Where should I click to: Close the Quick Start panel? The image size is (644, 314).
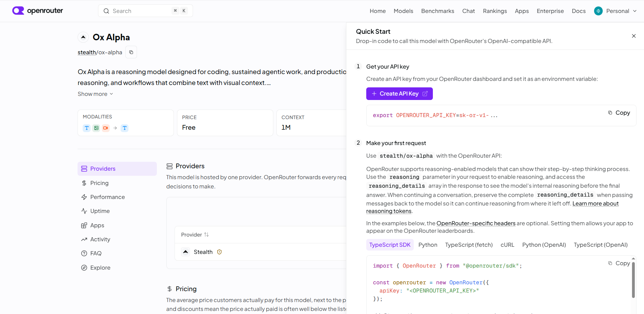point(634,36)
